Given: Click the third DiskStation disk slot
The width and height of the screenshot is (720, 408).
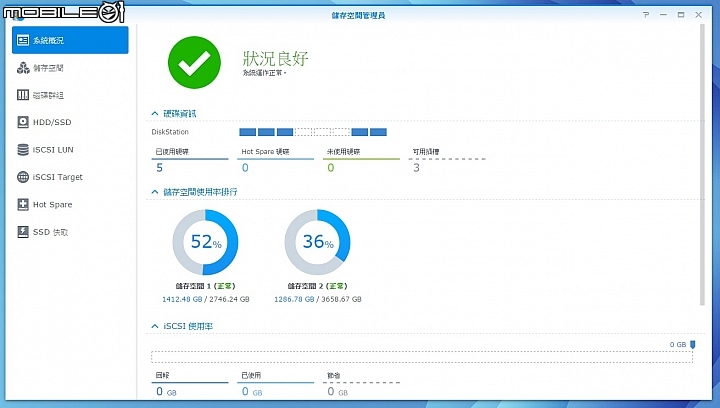Looking at the screenshot, I should 285,132.
